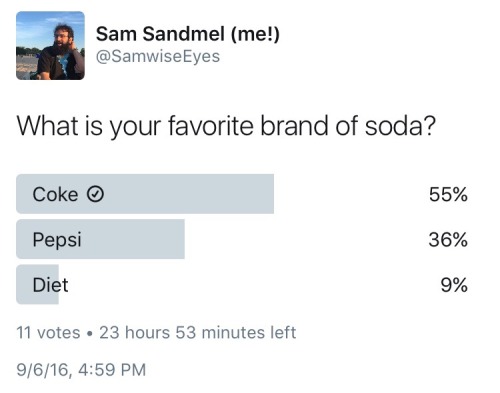Select the Coke poll option
Screen dimensions: 500x393
tap(242, 194)
